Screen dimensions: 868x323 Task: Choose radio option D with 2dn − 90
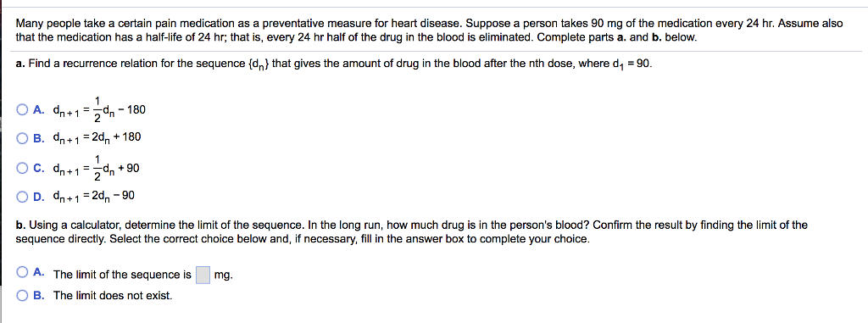pos(22,196)
